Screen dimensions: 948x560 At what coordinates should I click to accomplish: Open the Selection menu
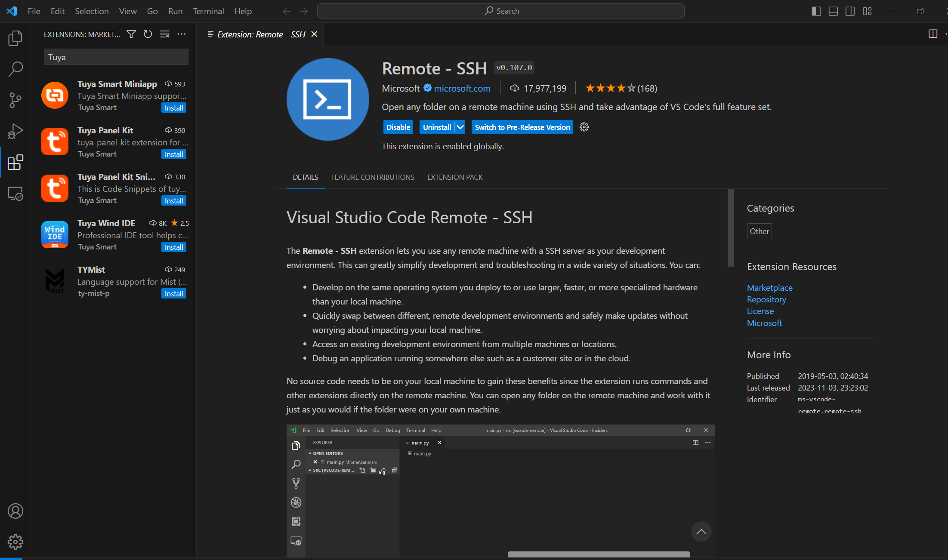point(92,11)
